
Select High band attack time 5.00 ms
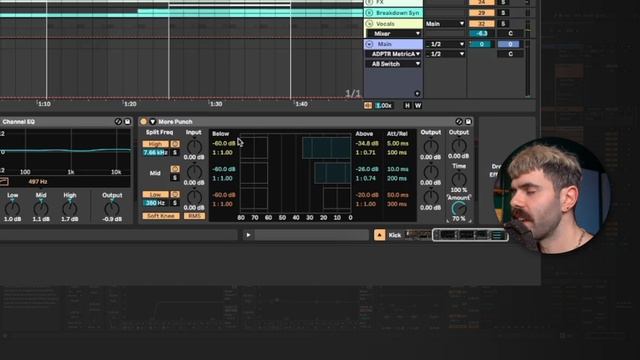click(397, 144)
